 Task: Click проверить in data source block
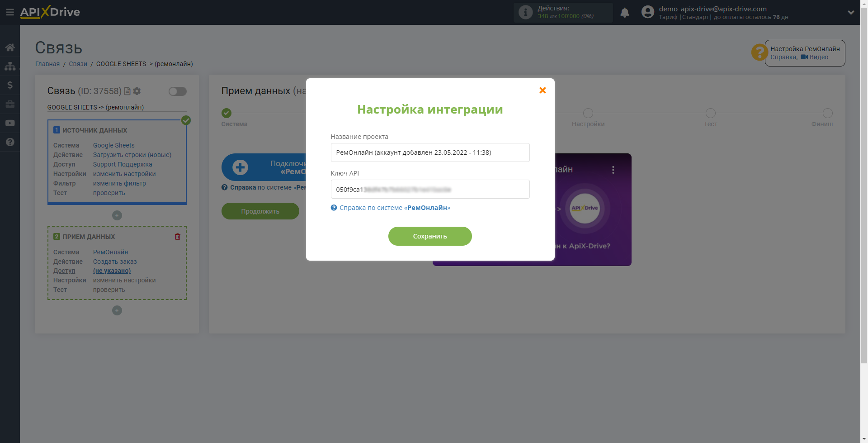(109, 193)
